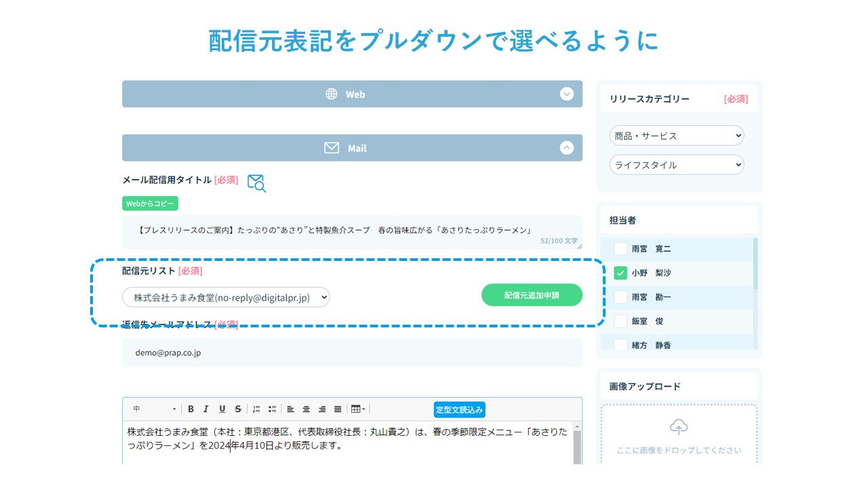
Task: Toggle bold formatting in editor
Action: [191, 409]
